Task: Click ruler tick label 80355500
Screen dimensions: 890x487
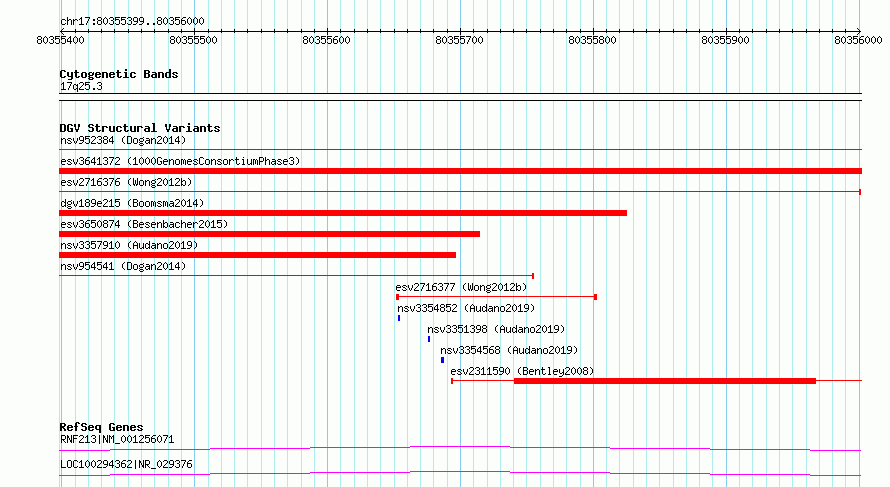Action: pos(193,40)
